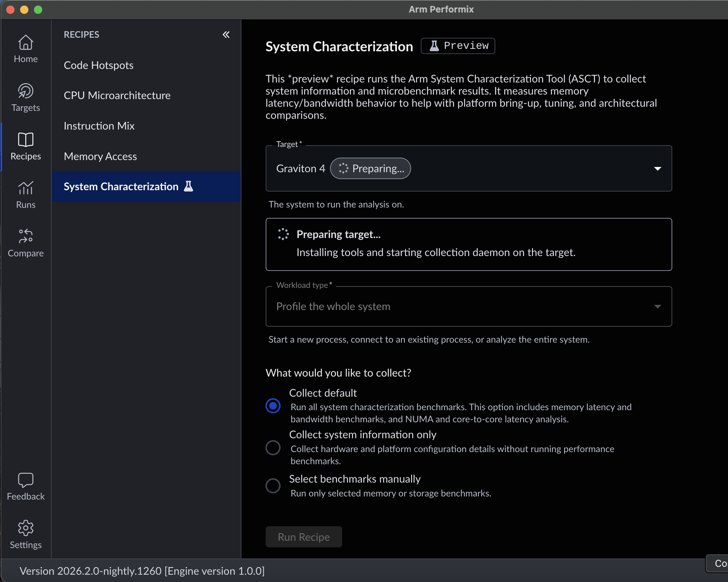Select the Instruction Mix recipe
The height and width of the screenshot is (582, 728).
[146, 126]
